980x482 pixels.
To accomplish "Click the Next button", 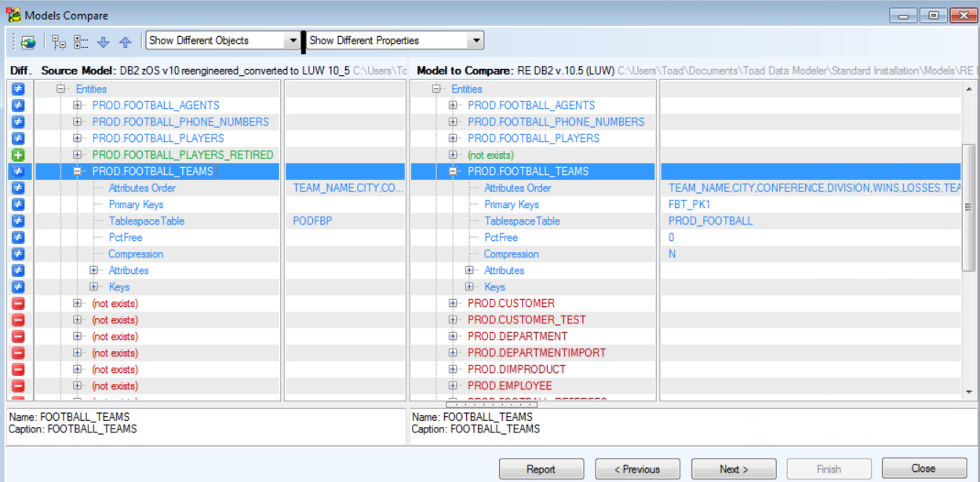I will [734, 469].
